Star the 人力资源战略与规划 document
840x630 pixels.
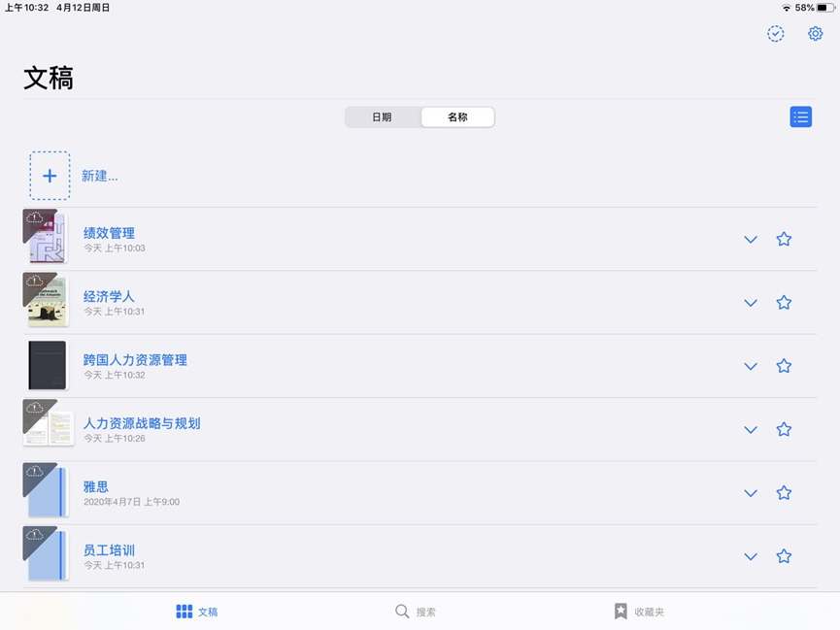point(784,429)
